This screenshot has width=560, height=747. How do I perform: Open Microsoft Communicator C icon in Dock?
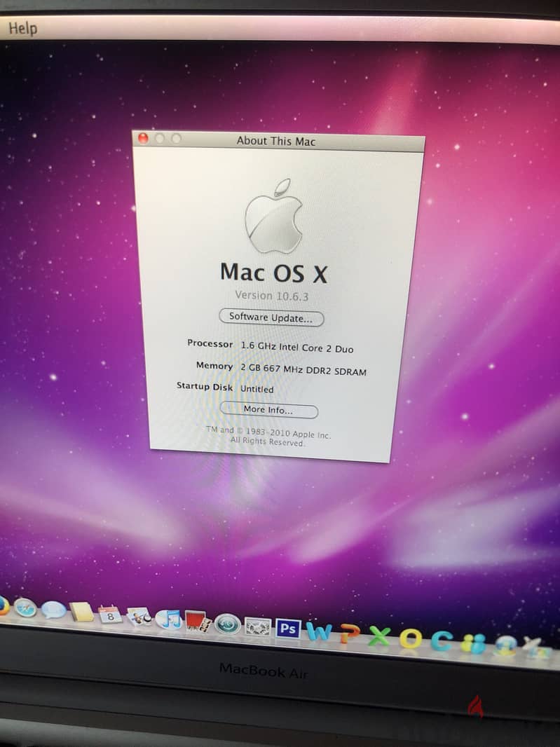[x=442, y=641]
